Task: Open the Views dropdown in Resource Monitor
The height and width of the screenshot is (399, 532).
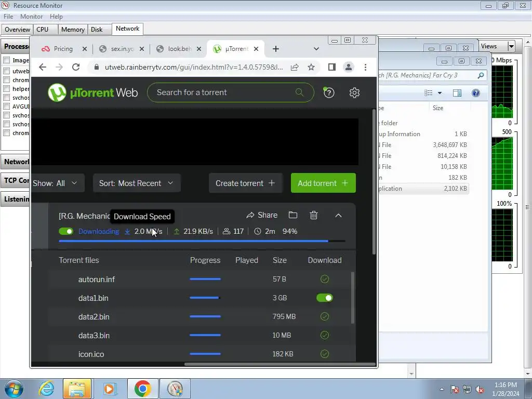Action: coord(511,46)
